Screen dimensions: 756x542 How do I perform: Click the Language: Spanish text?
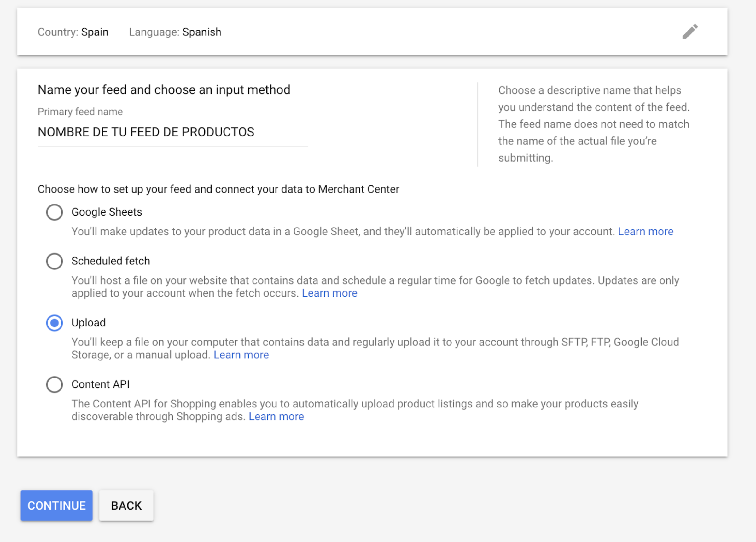(x=175, y=32)
